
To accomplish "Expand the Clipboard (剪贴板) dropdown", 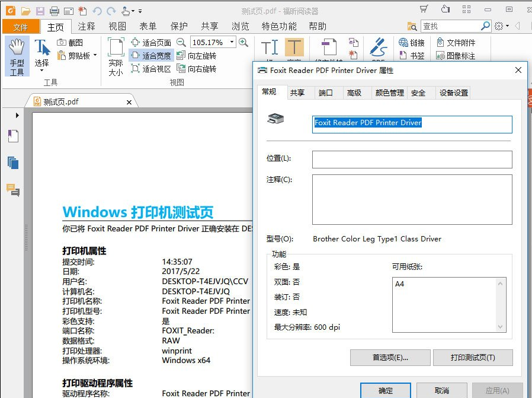I will pos(95,55).
